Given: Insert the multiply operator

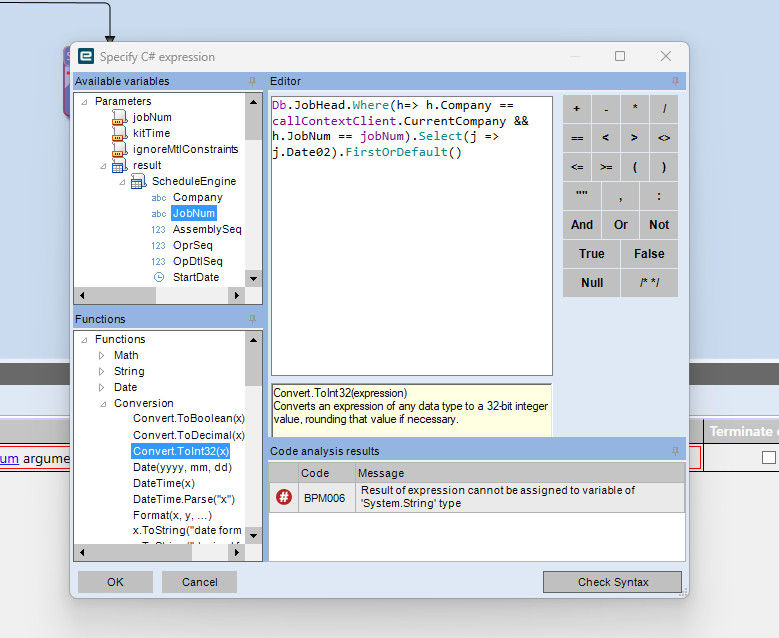Looking at the screenshot, I should [x=635, y=109].
